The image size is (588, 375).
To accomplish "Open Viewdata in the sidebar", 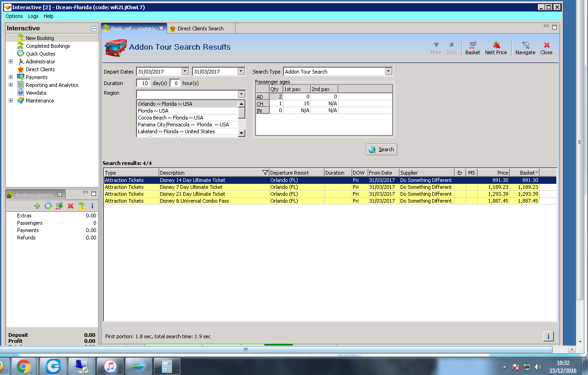I will [36, 93].
